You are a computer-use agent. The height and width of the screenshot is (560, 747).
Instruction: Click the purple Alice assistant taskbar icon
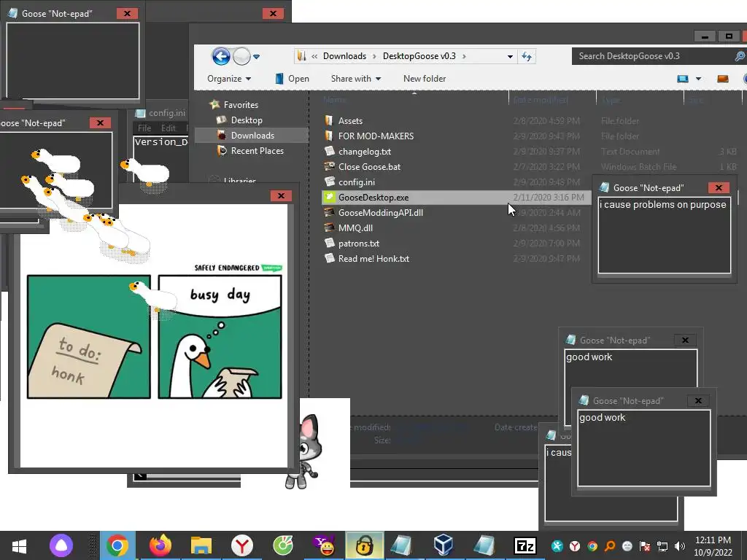pyautogui.click(x=61, y=545)
